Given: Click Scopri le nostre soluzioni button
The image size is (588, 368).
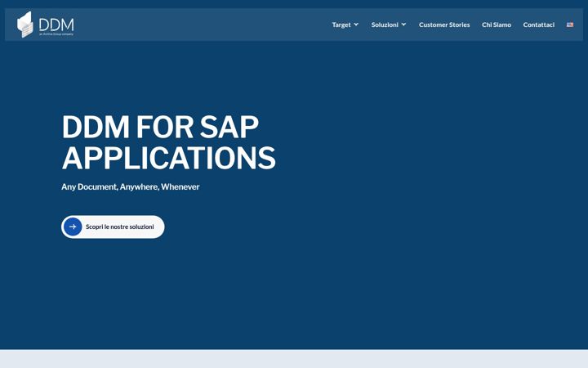Looking at the screenshot, I should [x=113, y=227].
